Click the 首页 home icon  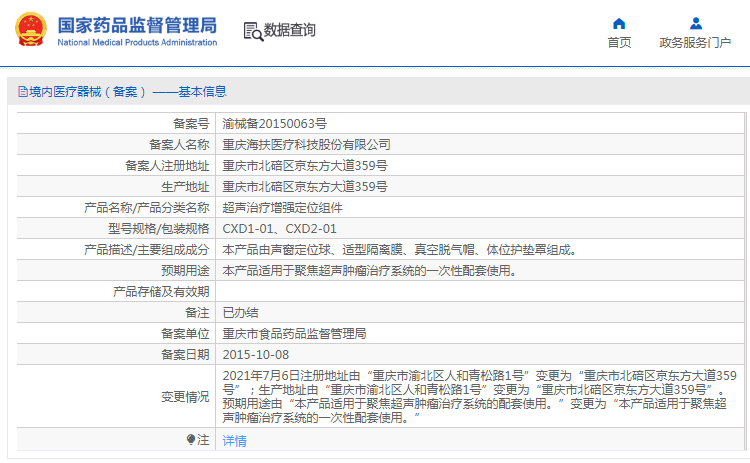[x=619, y=23]
